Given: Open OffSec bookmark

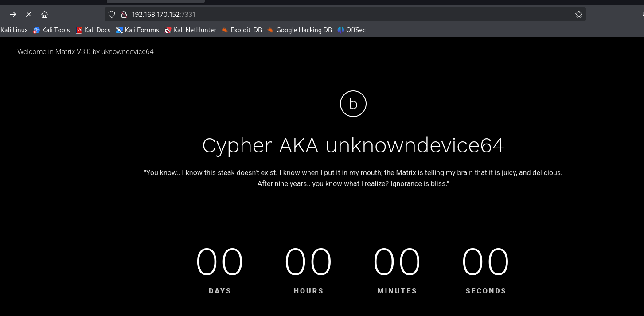Looking at the screenshot, I should click(351, 30).
